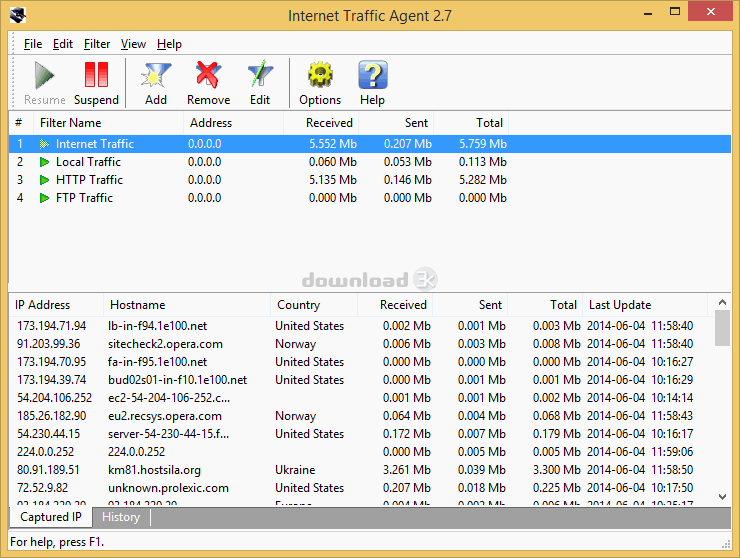Screen dimensions: 740x558
Task: Sort by the Last Update column header
Action: 645,305
